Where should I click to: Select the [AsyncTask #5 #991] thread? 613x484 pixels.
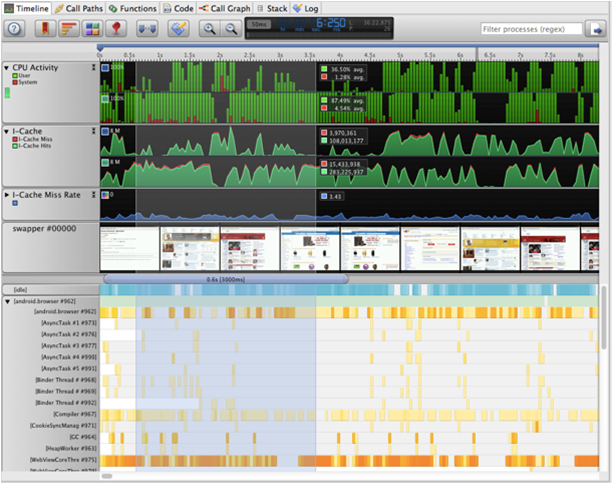click(69, 368)
